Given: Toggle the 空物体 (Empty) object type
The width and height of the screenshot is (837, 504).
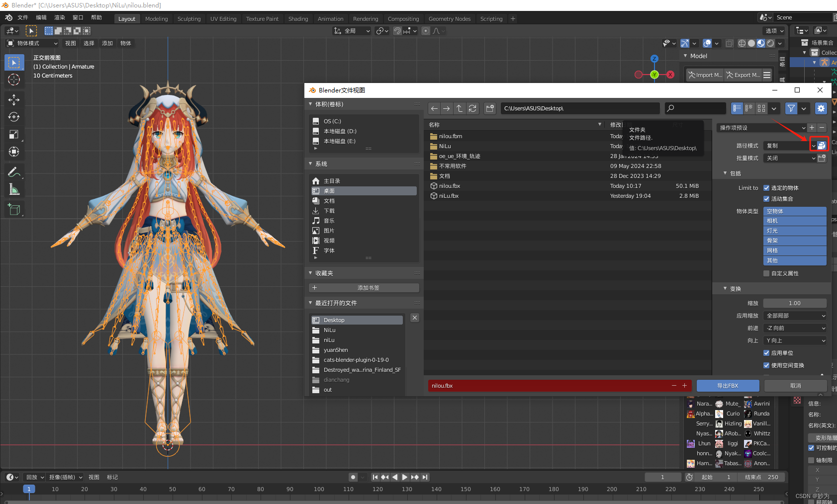Looking at the screenshot, I should (x=795, y=211).
